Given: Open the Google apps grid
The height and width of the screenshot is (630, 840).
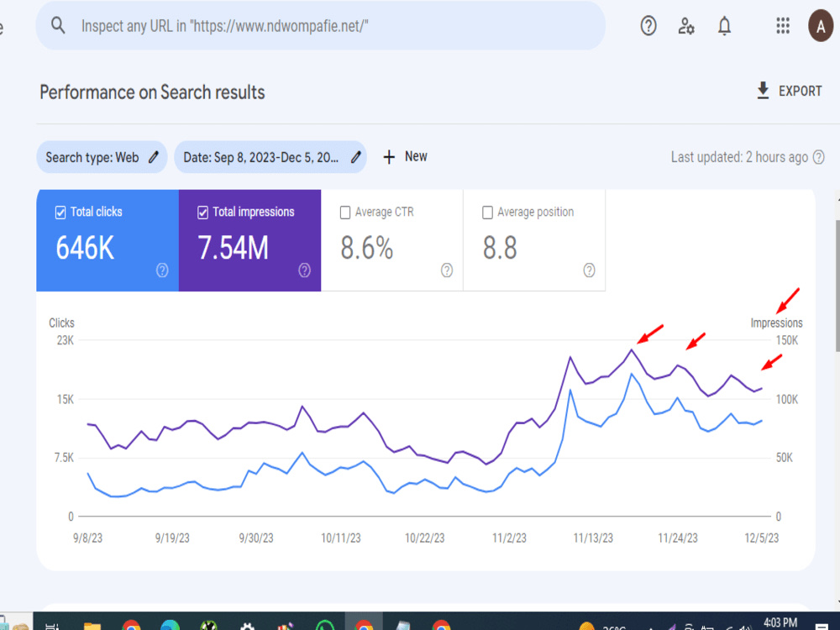Looking at the screenshot, I should 783,26.
